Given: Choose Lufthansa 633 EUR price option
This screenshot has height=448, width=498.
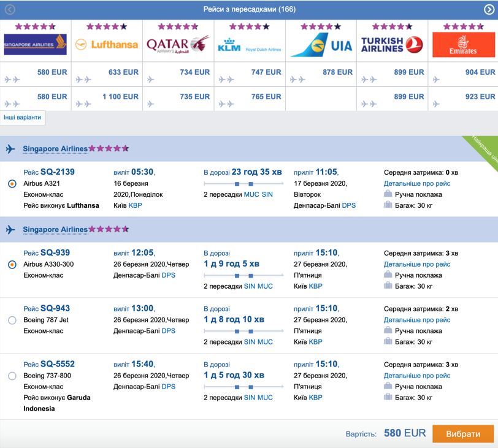Looking at the screenshot, I should click(107, 74).
